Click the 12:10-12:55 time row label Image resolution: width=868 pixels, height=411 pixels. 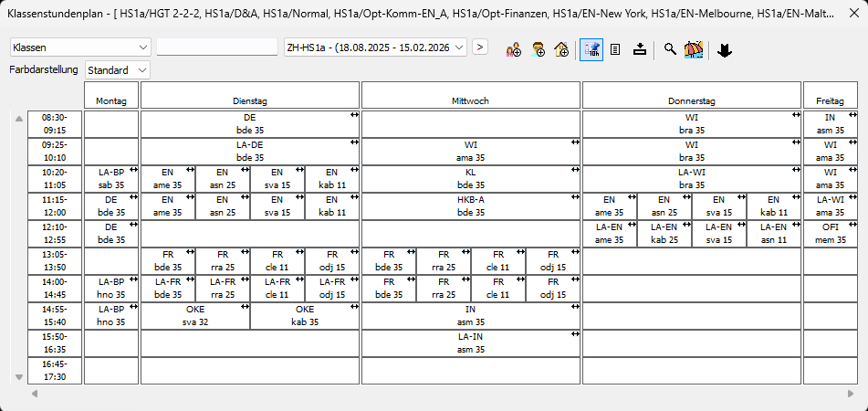(55, 233)
